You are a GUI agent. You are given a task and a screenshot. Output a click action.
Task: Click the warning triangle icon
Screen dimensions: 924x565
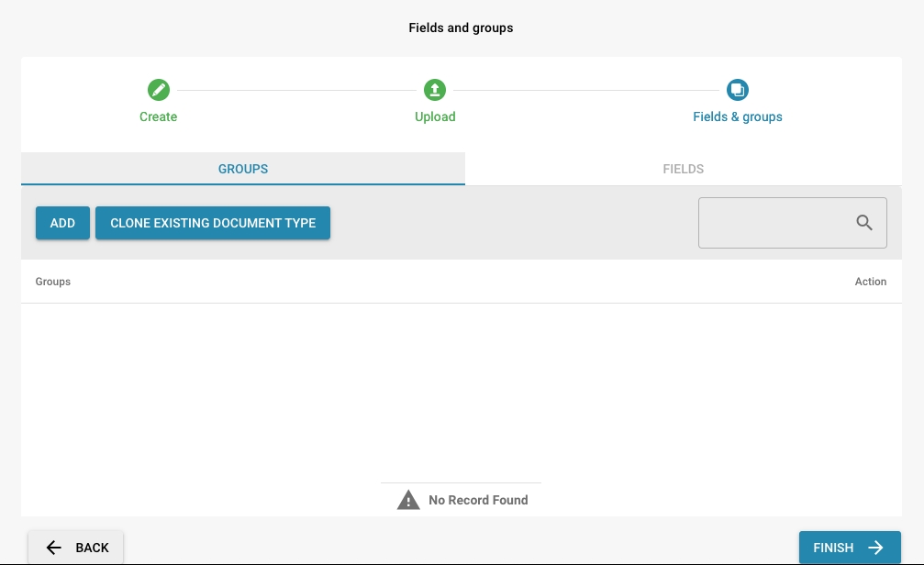[408, 500]
